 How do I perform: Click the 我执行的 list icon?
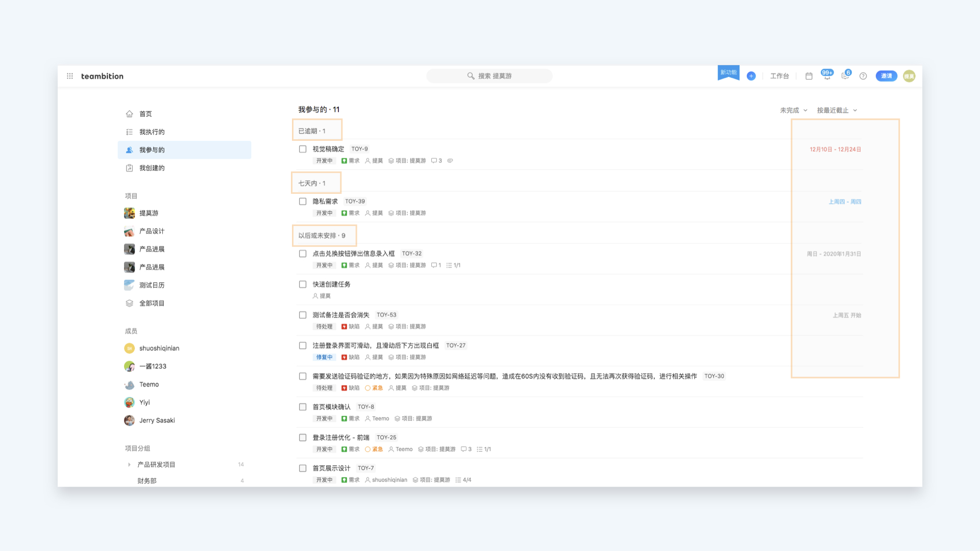coord(130,132)
